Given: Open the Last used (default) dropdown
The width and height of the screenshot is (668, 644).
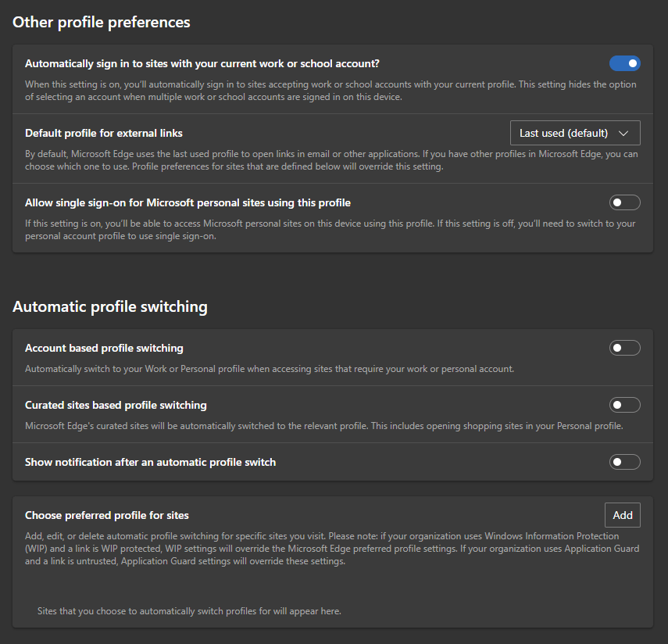Looking at the screenshot, I should [574, 133].
